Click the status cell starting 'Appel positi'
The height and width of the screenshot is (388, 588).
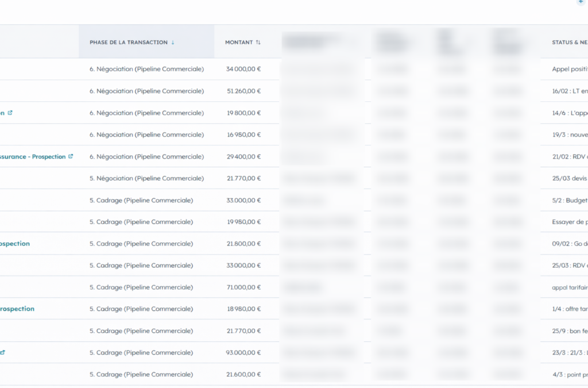(x=568, y=69)
